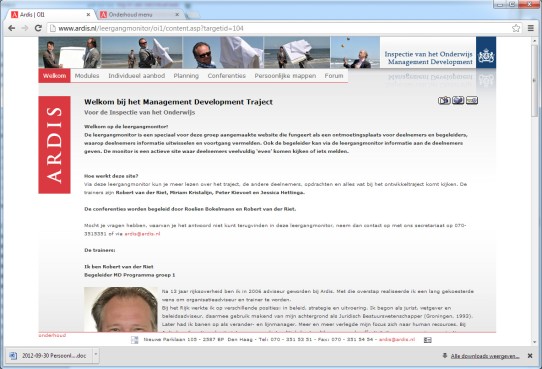Click Alle downloads weergeven link
The width and height of the screenshot is (542, 369).
[485, 356]
